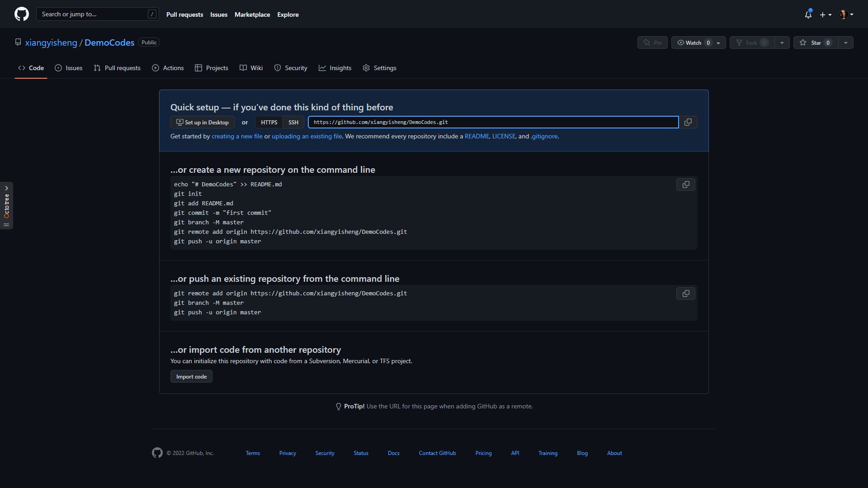Screen dimensions: 868x488
Task: Switch to the repository Issues tab
Action: coord(69,68)
